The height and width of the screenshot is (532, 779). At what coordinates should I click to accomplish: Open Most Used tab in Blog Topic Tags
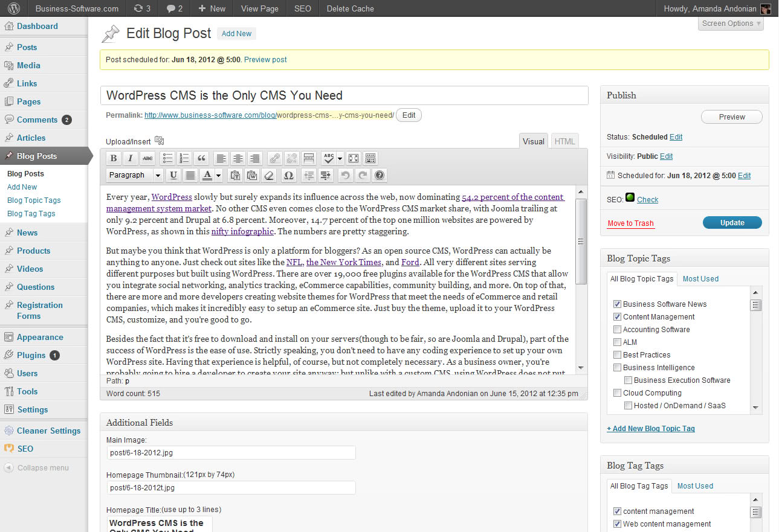700,278
